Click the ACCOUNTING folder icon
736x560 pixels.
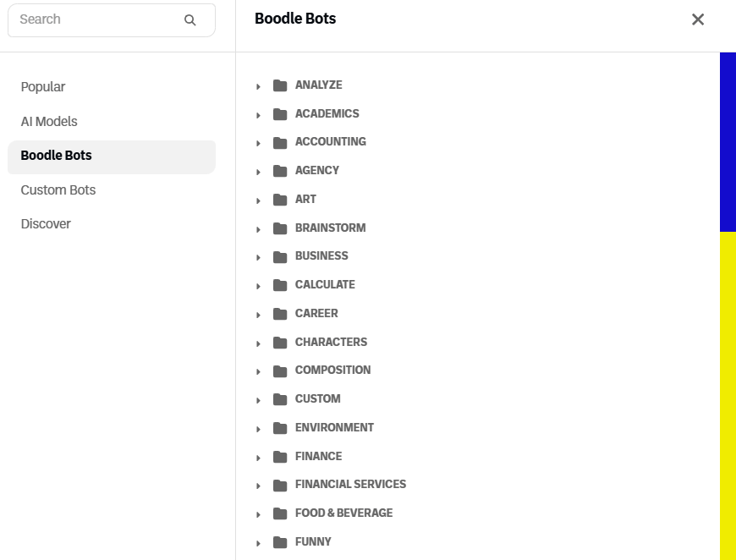point(280,142)
